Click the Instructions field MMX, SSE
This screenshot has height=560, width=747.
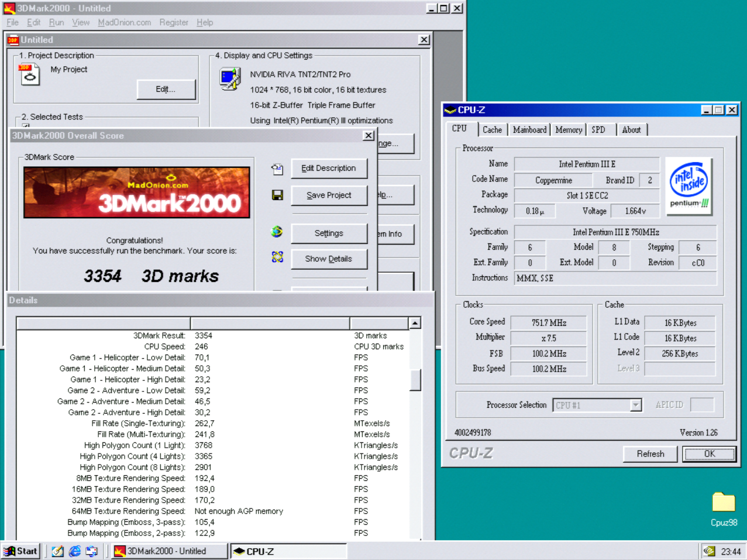[x=615, y=278]
